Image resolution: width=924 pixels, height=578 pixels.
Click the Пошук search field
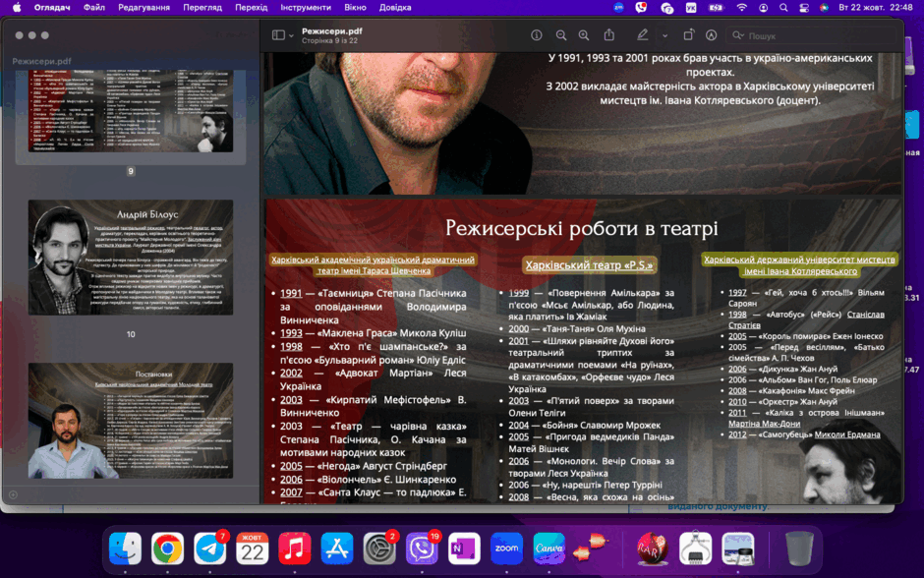tap(813, 36)
